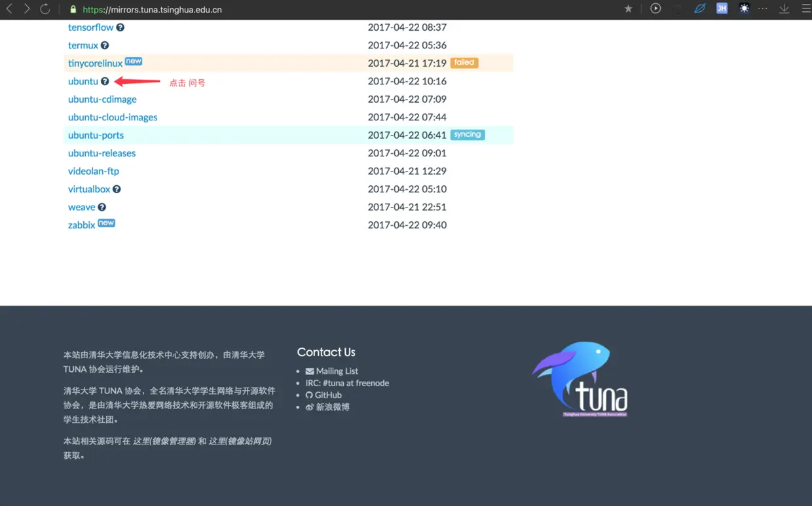Image resolution: width=812 pixels, height=506 pixels.
Task: Click the help question mark beside termux
Action: (x=105, y=45)
